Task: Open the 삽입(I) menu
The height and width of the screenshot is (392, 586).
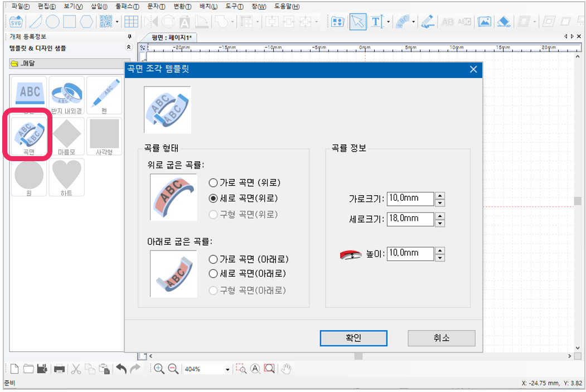Action: tap(99, 6)
